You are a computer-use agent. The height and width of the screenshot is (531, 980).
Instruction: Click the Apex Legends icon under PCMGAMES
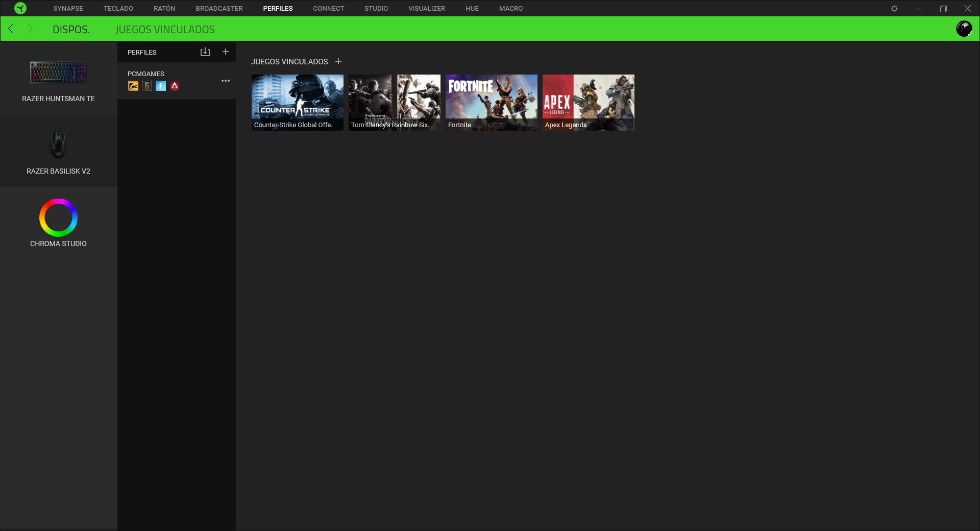coord(175,86)
